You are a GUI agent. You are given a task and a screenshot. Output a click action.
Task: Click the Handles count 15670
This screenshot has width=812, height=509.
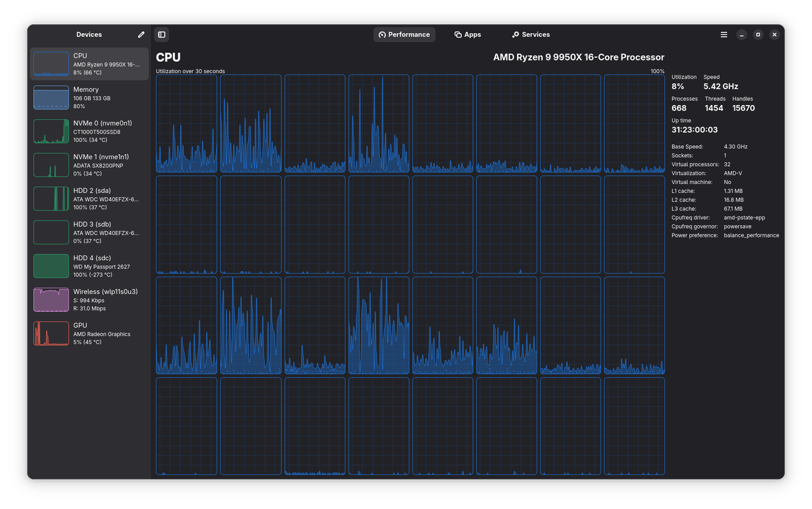(744, 108)
